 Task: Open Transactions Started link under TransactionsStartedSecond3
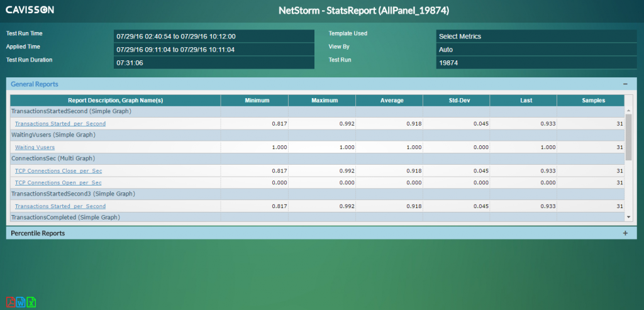[60, 206]
